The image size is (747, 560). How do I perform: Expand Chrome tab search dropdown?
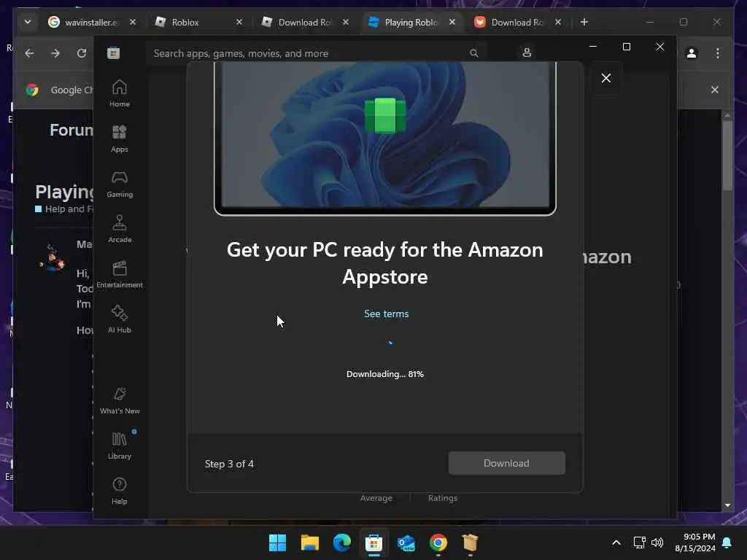28,22
